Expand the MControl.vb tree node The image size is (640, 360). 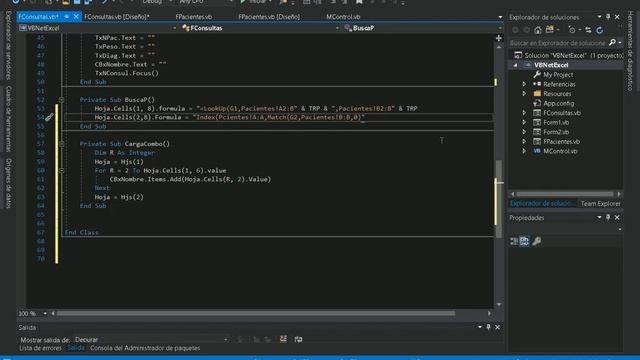[x=524, y=151]
